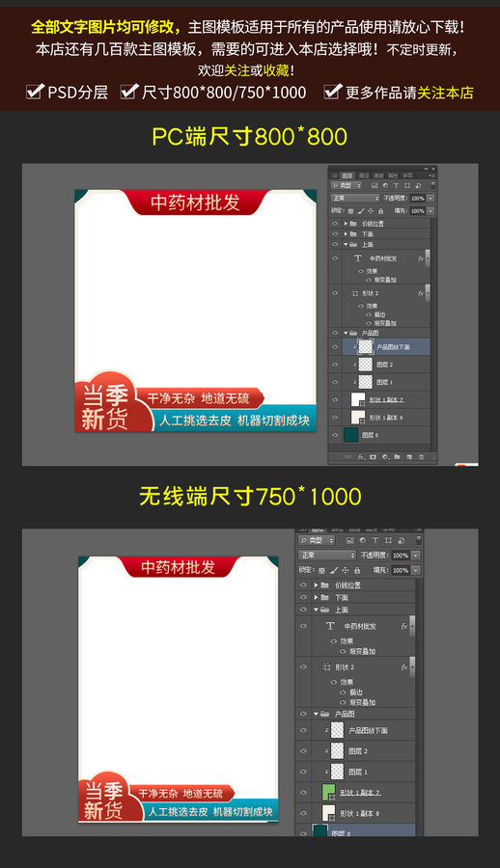
Task: Select 图层 1 layer in 750*1000 panel
Action: click(366, 772)
